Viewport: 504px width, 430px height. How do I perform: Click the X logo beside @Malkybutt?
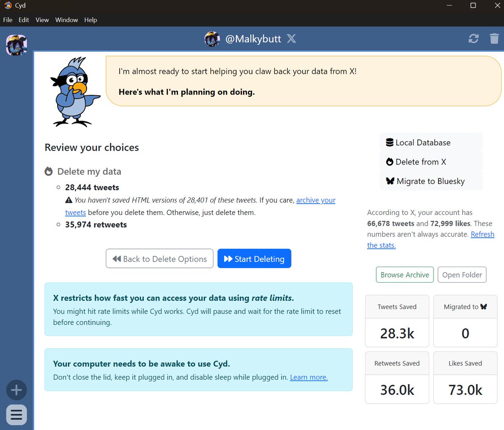[x=291, y=39]
